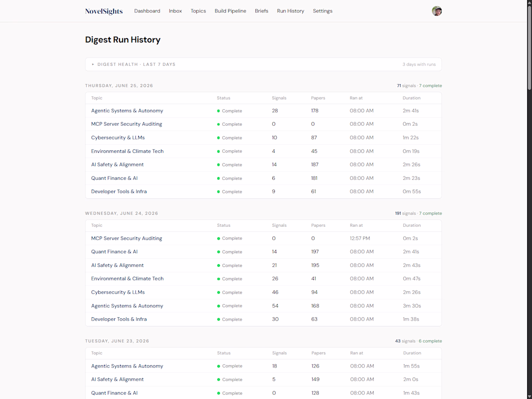The image size is (532, 399).
Task: Click the papers value 178
Action: 314,111
